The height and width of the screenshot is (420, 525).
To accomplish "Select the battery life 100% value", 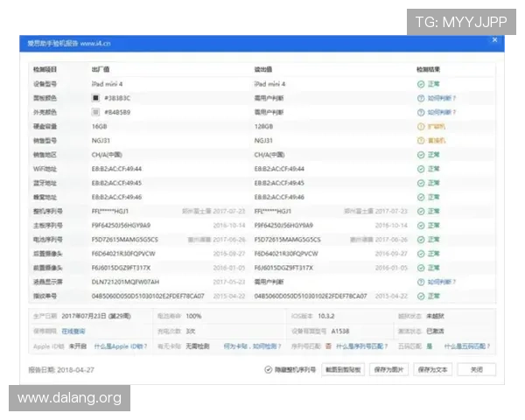I will tap(193, 316).
